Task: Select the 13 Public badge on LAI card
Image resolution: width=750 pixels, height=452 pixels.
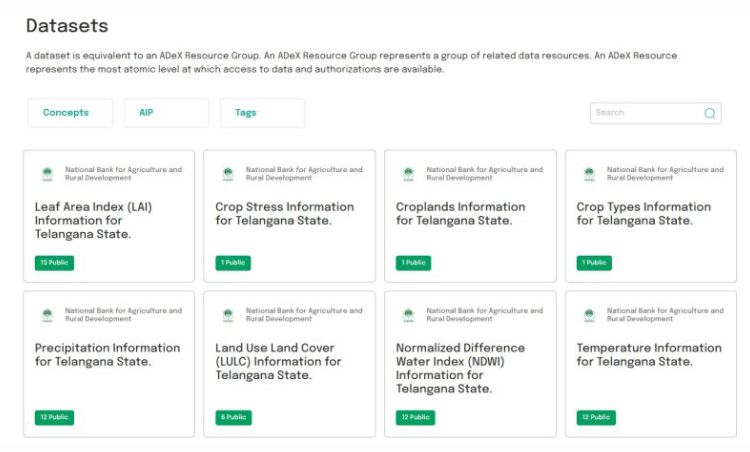Action: coord(54,263)
